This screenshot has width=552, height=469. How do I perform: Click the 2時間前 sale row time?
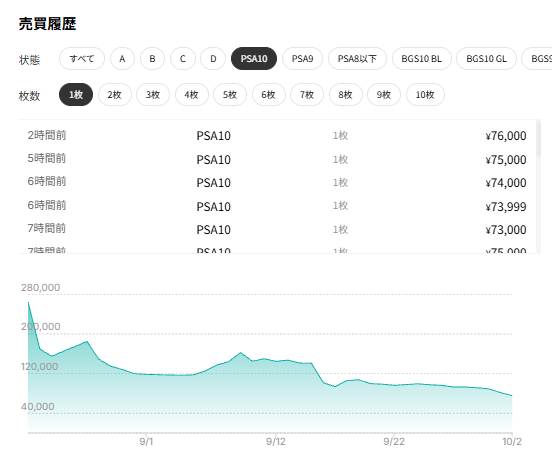[x=47, y=135]
